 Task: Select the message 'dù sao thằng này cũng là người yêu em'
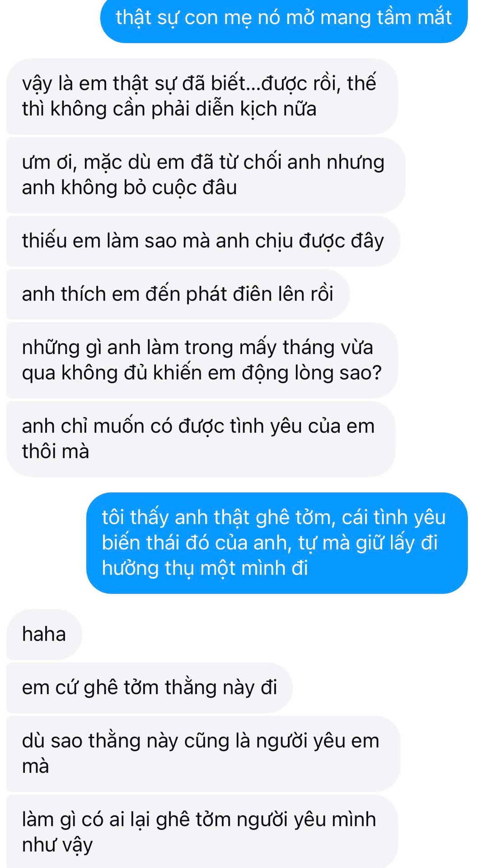coord(203,754)
